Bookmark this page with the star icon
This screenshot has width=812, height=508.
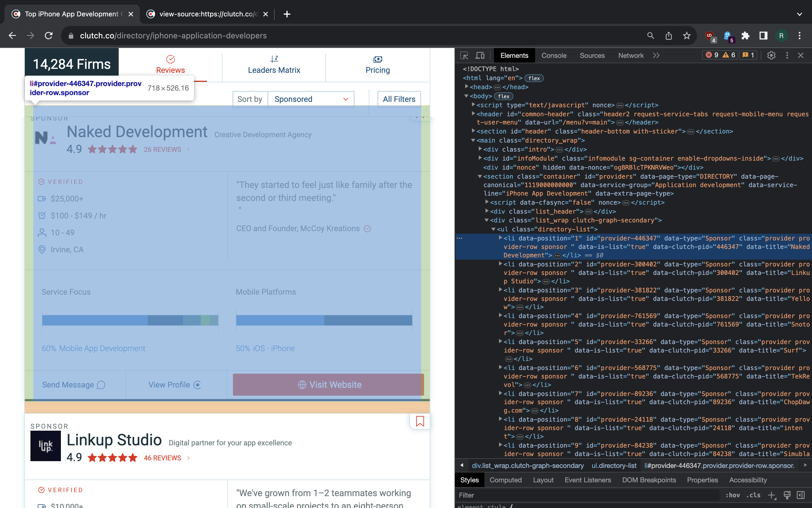pos(687,36)
